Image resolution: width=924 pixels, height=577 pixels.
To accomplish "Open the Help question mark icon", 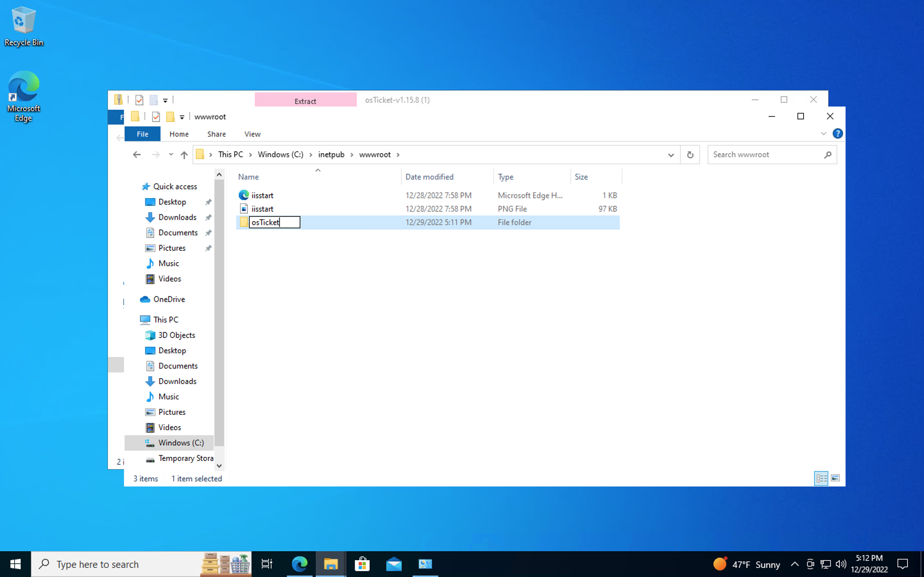I will [x=837, y=134].
